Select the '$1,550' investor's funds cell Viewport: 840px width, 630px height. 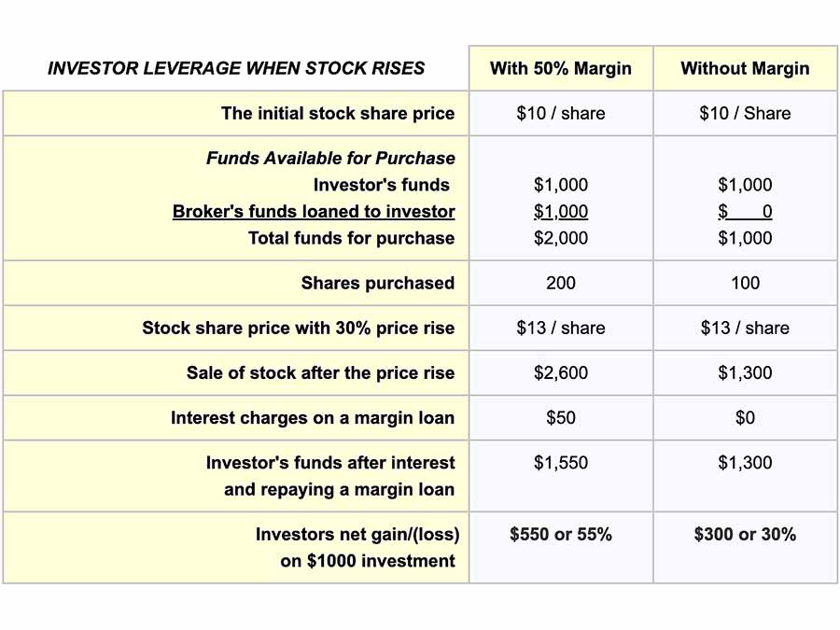[x=561, y=462]
